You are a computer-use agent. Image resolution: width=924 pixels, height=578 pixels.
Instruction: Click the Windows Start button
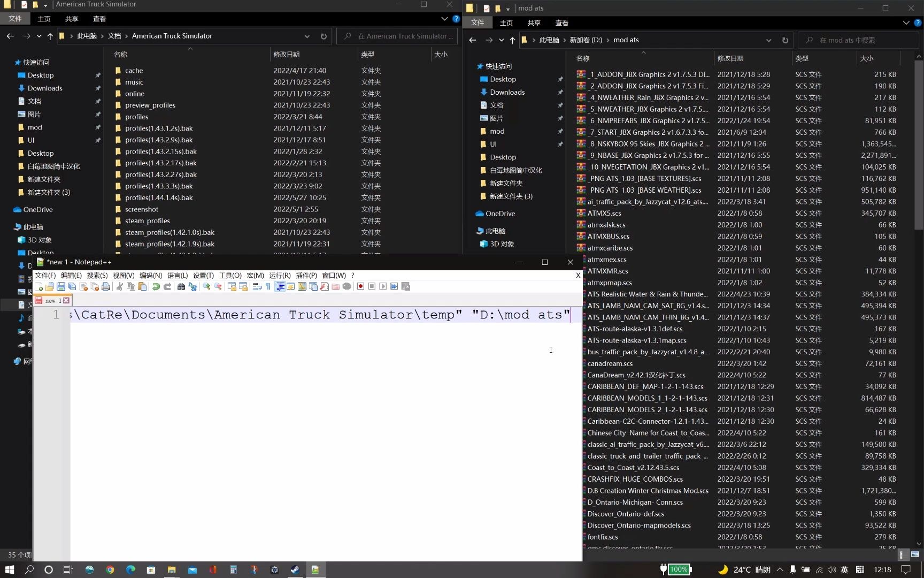point(9,569)
